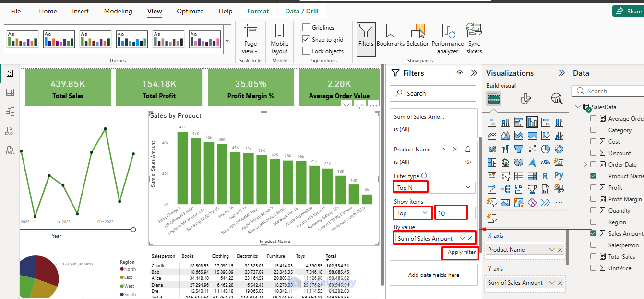The width and height of the screenshot is (644, 299).
Task: Click the first theme thumbnail
Action: coord(22,39)
